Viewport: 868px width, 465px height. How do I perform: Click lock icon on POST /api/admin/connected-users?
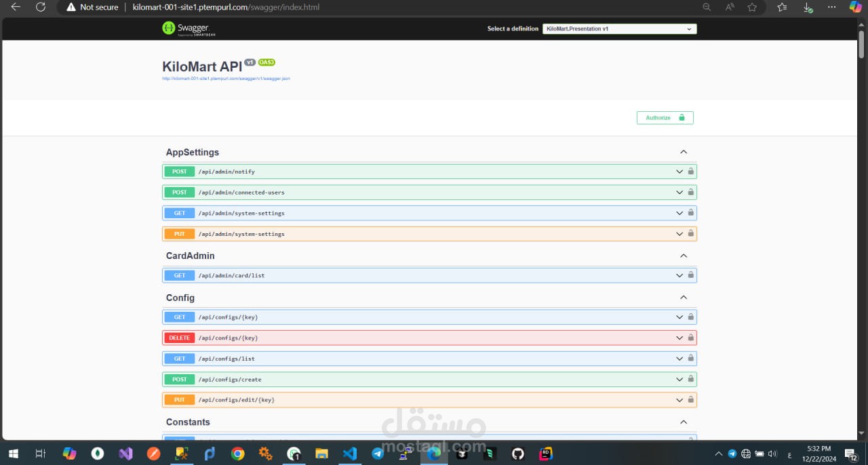click(690, 193)
